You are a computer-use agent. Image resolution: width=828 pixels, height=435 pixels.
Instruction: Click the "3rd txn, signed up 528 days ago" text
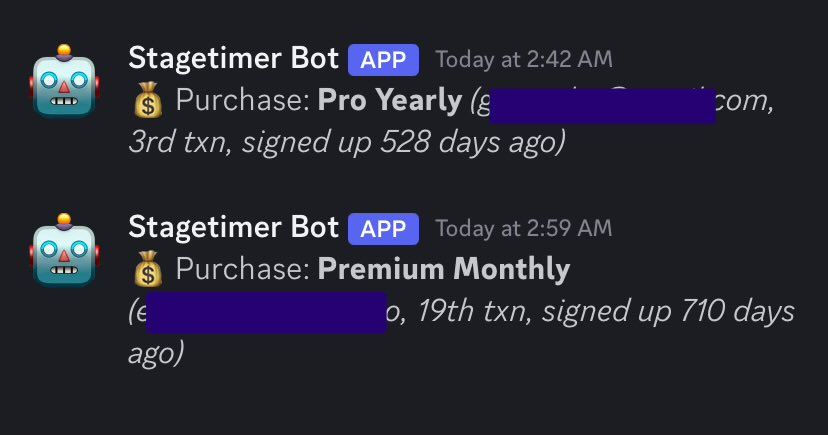[347, 142]
